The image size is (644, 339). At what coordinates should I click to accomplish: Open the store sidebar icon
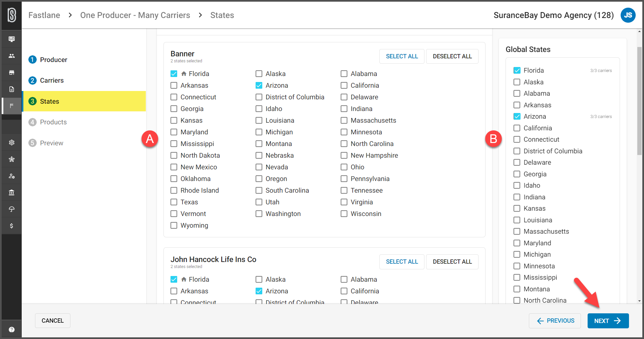(12, 72)
